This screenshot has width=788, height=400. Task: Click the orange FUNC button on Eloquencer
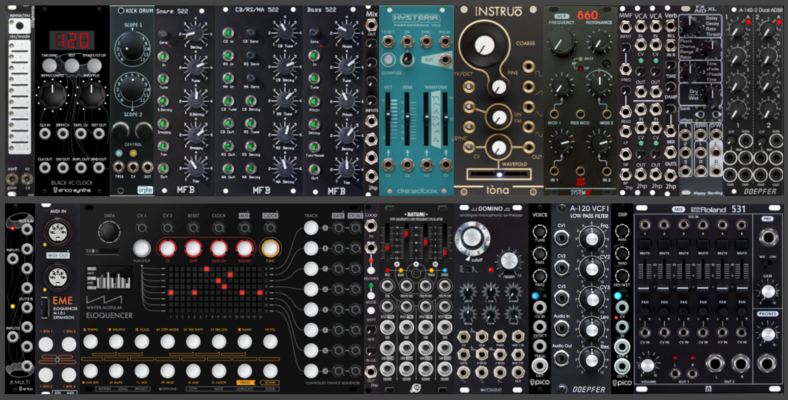click(x=270, y=248)
